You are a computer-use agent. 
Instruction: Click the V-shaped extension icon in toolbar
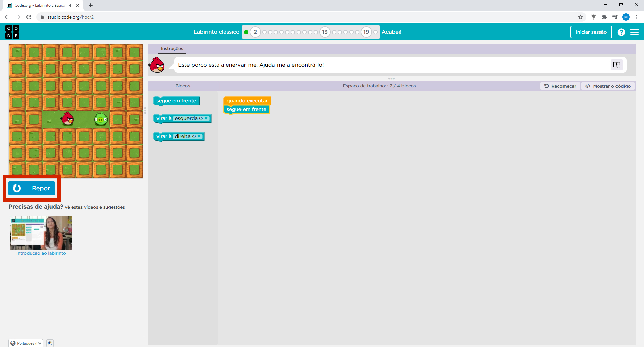pos(594,17)
